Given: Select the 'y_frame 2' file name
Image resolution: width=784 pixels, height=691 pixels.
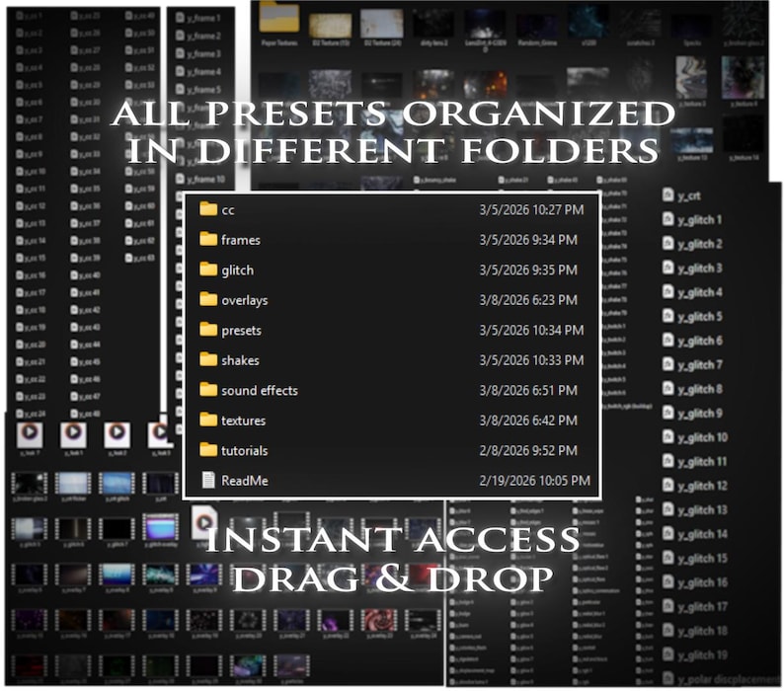Looking at the screenshot, I should tap(204, 36).
